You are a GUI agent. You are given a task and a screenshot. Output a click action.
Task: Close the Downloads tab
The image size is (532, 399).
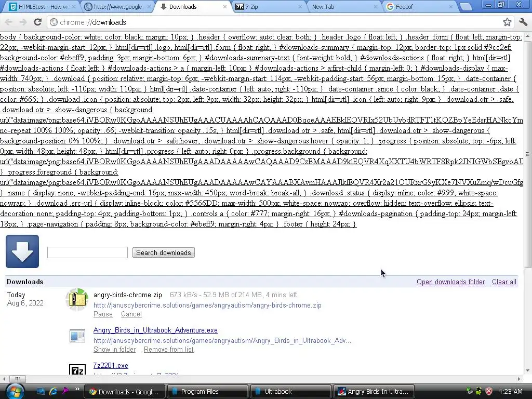click(224, 6)
